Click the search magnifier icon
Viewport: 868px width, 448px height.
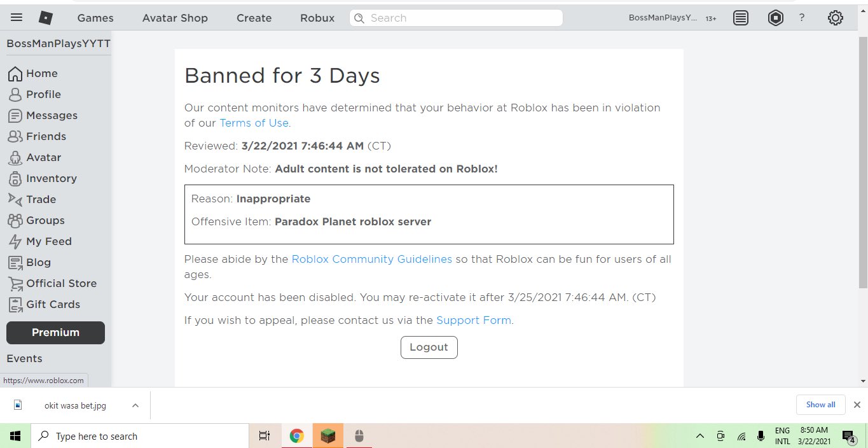(x=360, y=18)
